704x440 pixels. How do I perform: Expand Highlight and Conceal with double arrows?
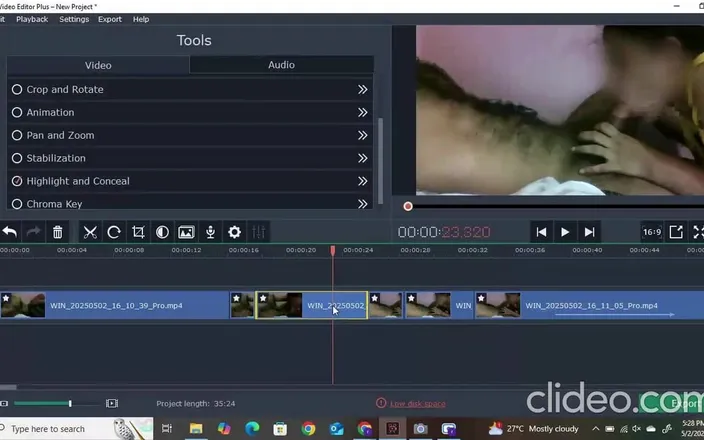(362, 181)
